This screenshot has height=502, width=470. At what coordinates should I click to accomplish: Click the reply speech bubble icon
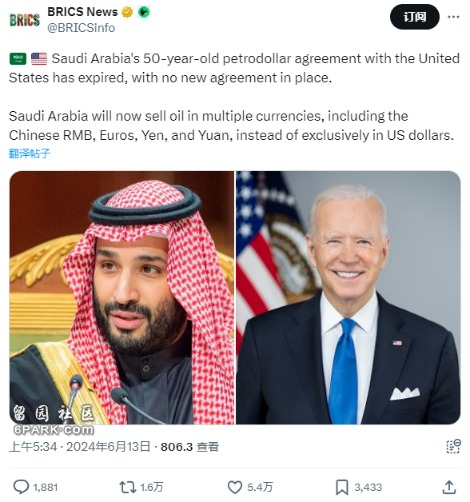coord(21,487)
